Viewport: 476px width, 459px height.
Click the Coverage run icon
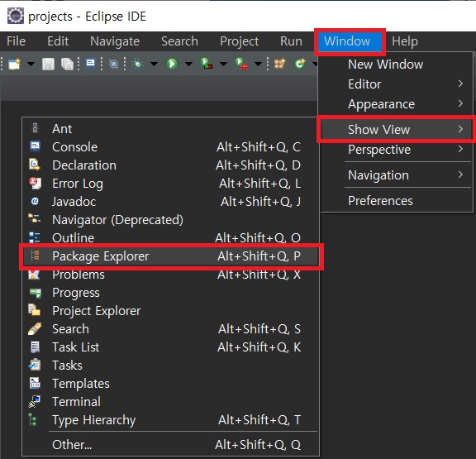tap(207, 64)
